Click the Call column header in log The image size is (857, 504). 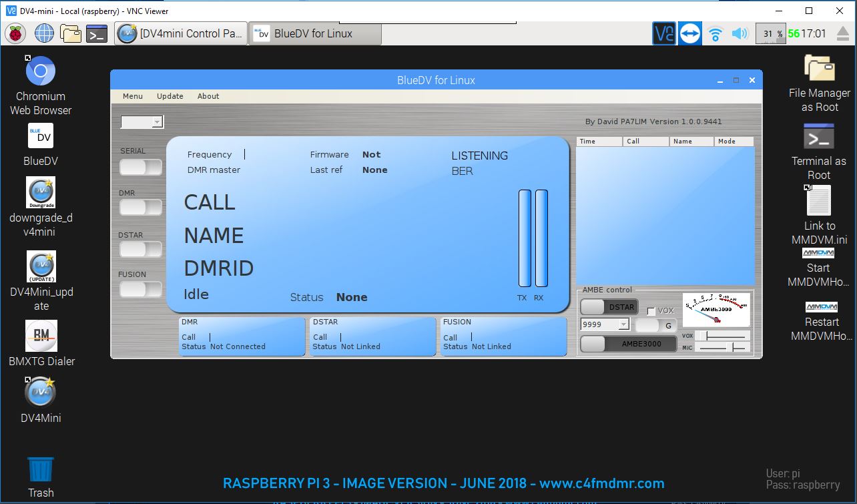(x=645, y=142)
